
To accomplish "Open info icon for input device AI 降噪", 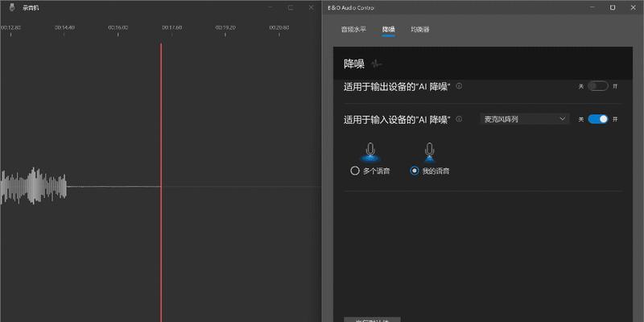I will coord(459,119).
